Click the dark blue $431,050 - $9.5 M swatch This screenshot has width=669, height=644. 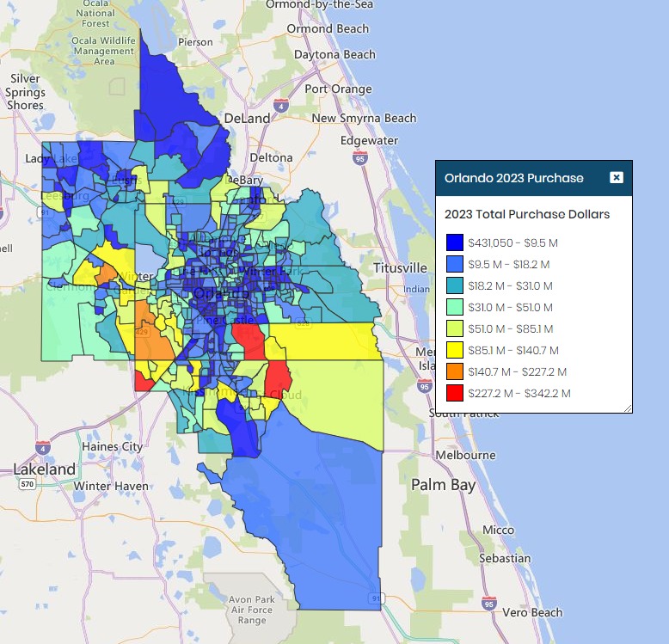coord(455,242)
